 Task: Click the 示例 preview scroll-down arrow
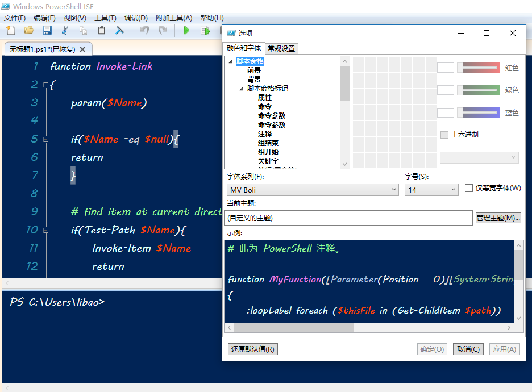click(x=518, y=318)
